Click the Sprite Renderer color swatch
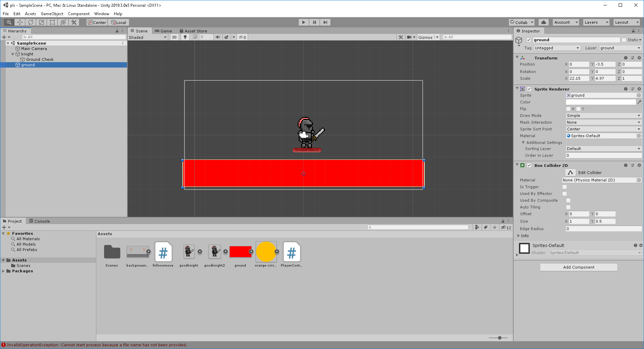This screenshot has width=644, height=349. coord(601,102)
